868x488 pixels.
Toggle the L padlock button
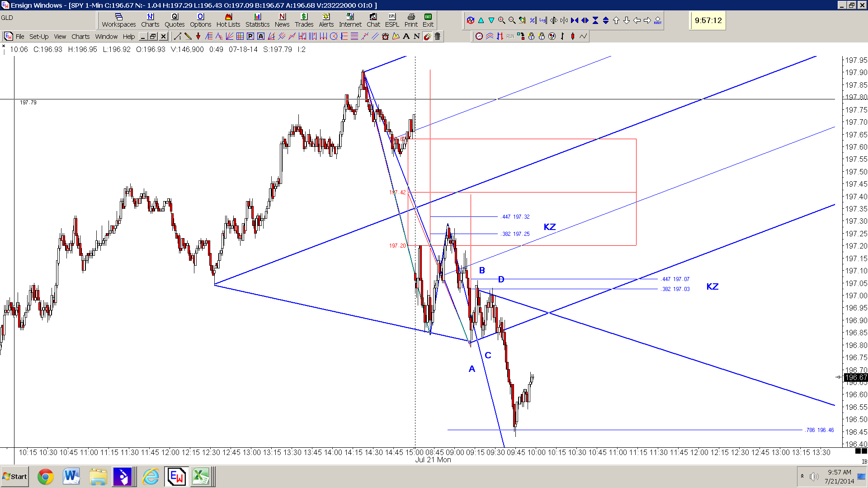542,36
